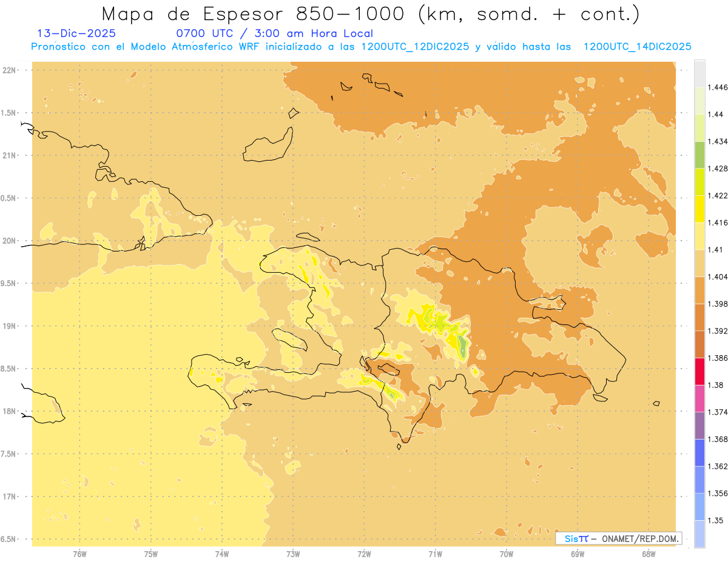Click the '70W' longitude label
The image size is (728, 562).
click(x=507, y=554)
